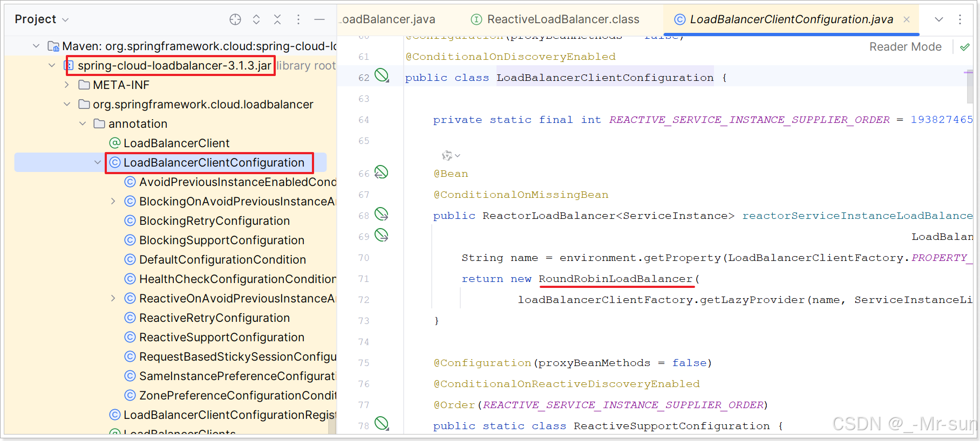This screenshot has height=441, width=980.
Task: Collapse spring-cloud-loadbalancer-3.1.3.jar node
Action: click(x=52, y=66)
